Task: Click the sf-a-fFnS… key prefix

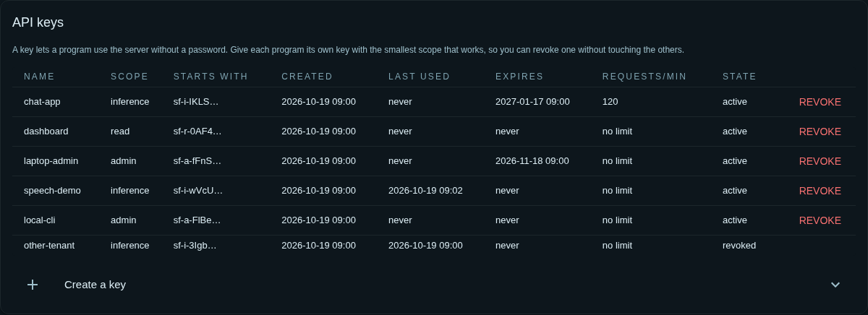Action: pos(197,161)
